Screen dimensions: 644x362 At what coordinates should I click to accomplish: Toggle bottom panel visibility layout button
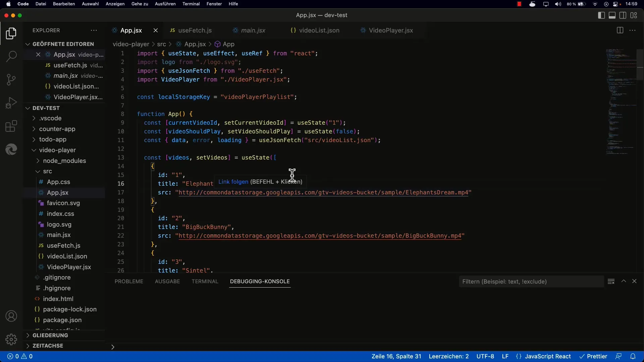[612, 15]
